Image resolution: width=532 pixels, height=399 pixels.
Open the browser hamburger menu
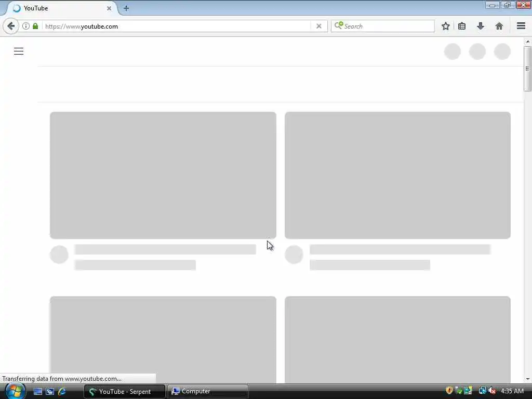coord(521,26)
